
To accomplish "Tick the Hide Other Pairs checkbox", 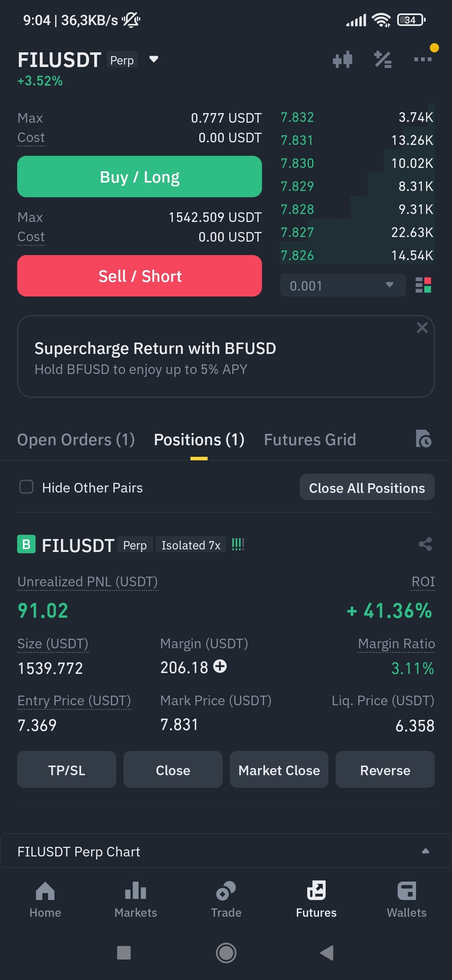I will [x=26, y=487].
